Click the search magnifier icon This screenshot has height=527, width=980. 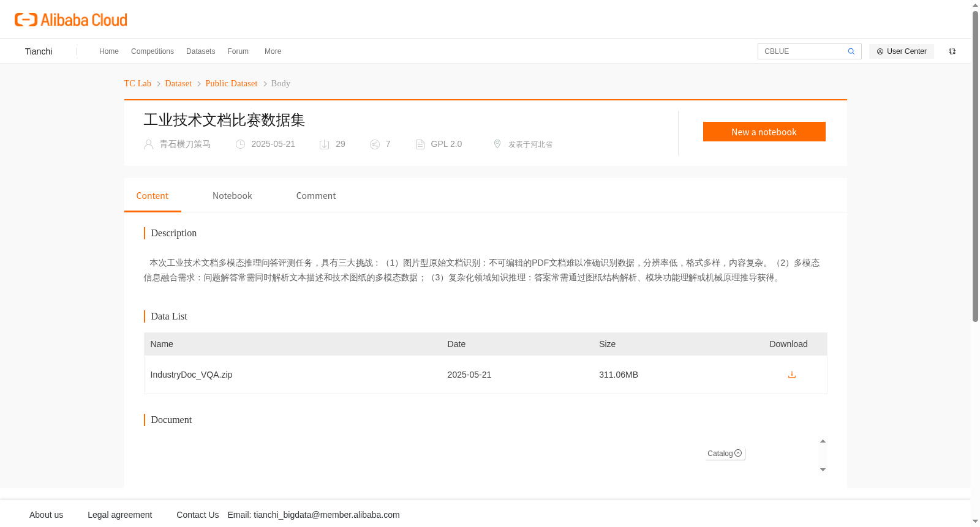click(851, 51)
